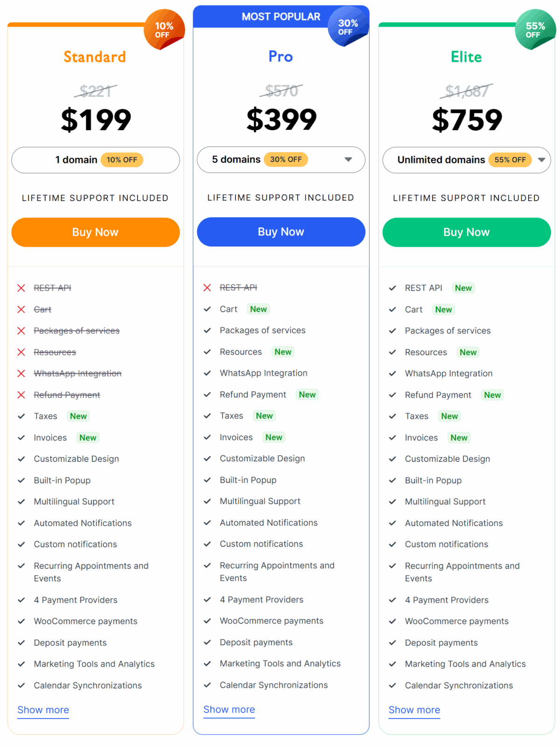Click the 55% OFF circular badge on Elite
Viewport: 560px width, 747px height.
[x=535, y=29]
